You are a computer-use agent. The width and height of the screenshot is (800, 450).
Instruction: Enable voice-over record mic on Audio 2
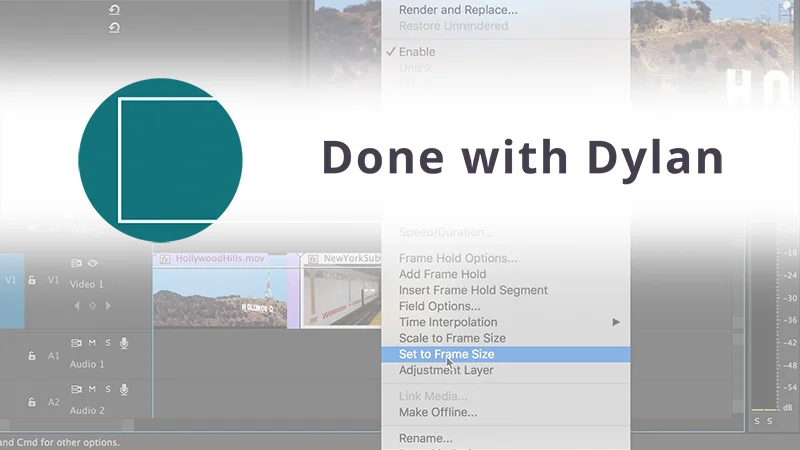tap(124, 390)
